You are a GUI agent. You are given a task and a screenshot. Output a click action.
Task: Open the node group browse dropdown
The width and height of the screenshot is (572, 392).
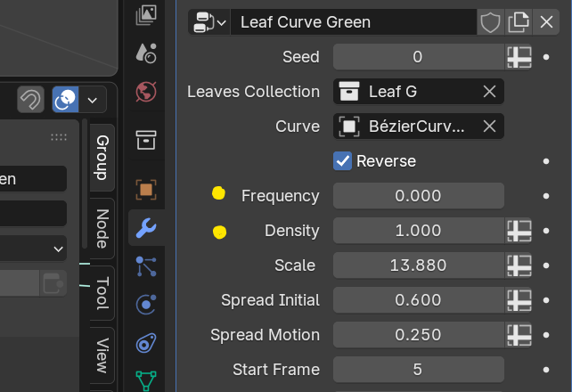click(209, 22)
